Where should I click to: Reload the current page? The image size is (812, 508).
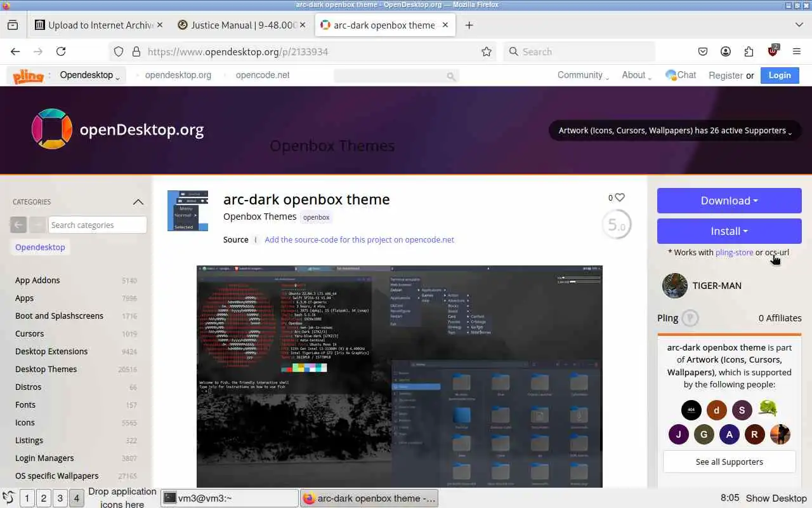(61, 51)
